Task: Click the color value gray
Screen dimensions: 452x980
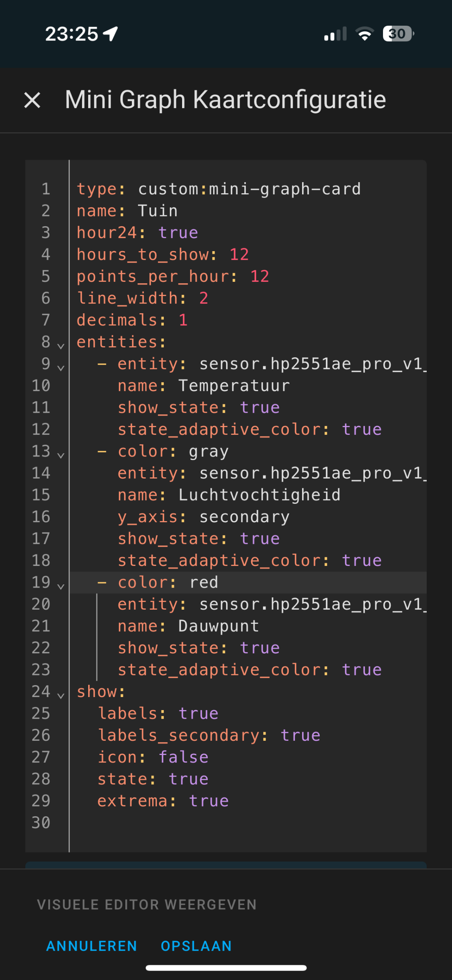Action: [209, 452]
